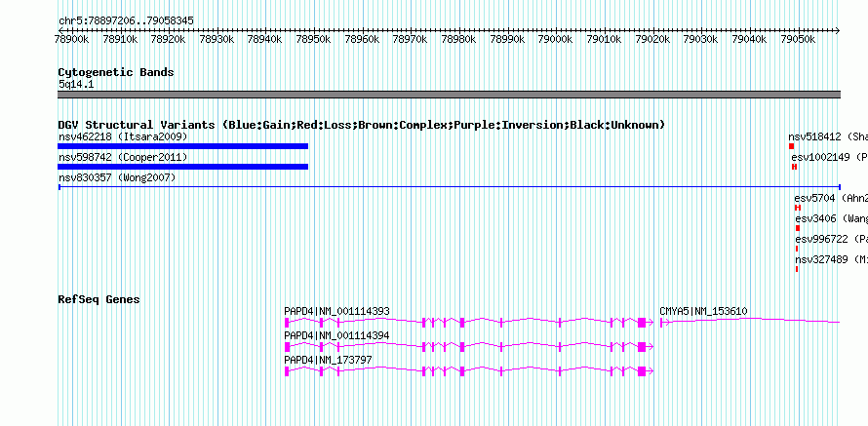Select the PAPD4 NM_001114394 transcript glyph

[x=469, y=346]
